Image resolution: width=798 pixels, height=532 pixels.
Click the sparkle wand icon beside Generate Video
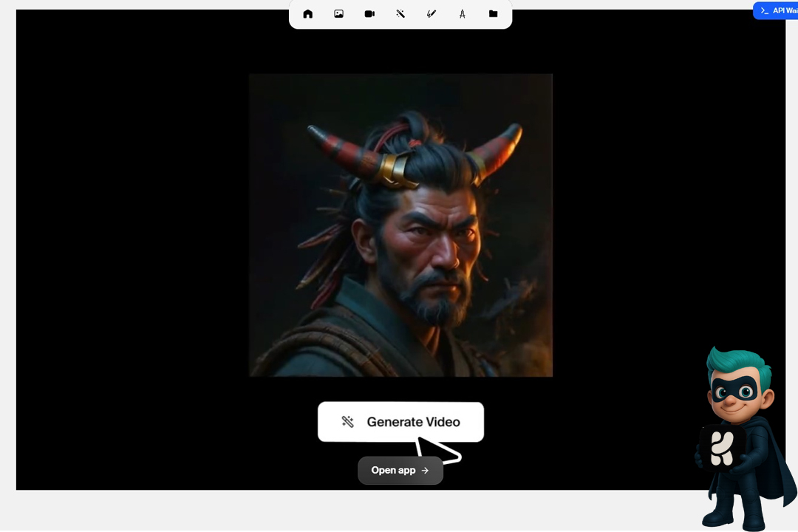point(347,422)
